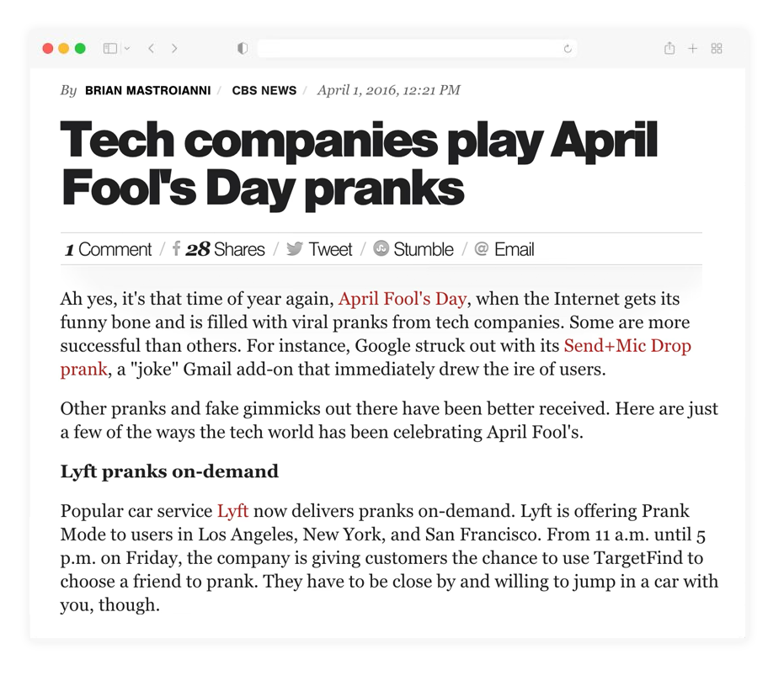Viewport: 784px width, 681px height.
Task: Click the Twitter bird icon to tweet
Action: [295, 248]
